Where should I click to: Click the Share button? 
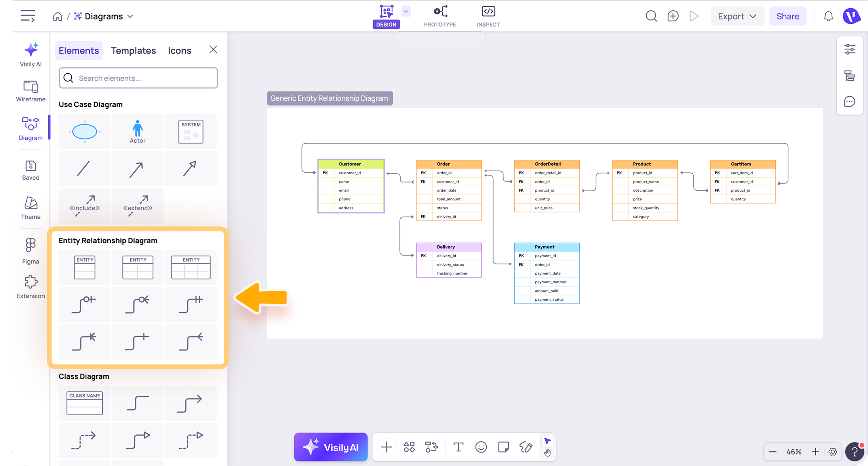tap(788, 16)
